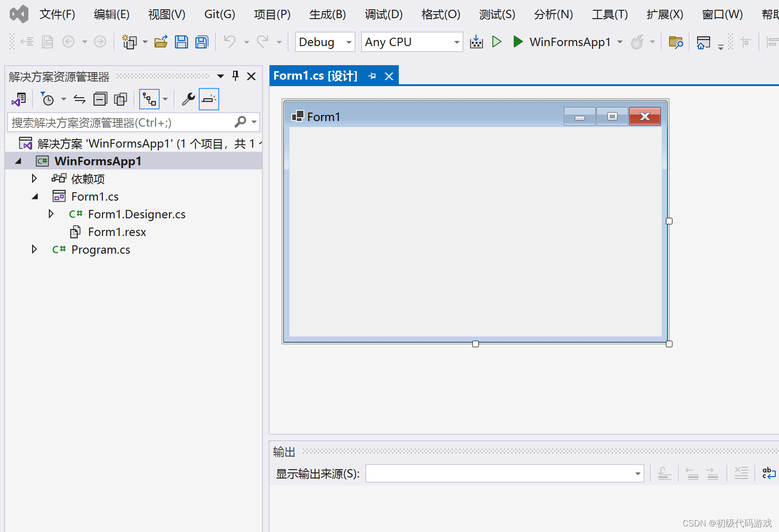Click Sync with Active Document arrows icon
Screen dimensions: 779x532
tap(80, 99)
